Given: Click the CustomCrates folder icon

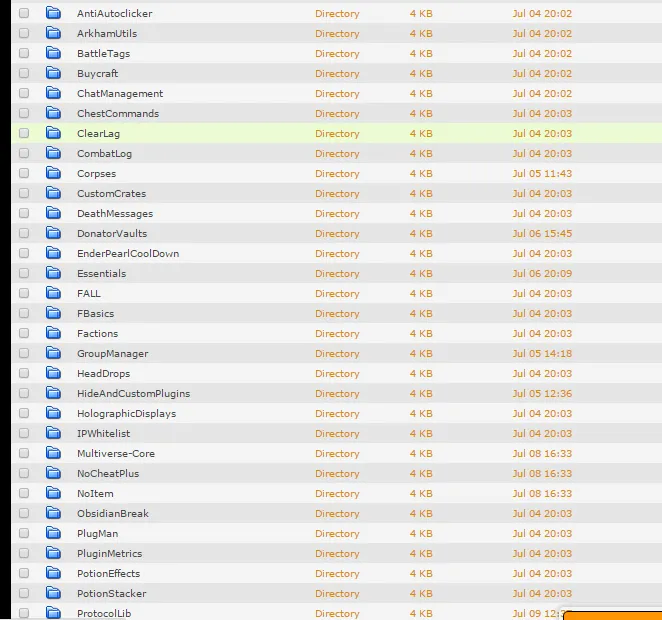Looking at the screenshot, I should click(53, 193).
